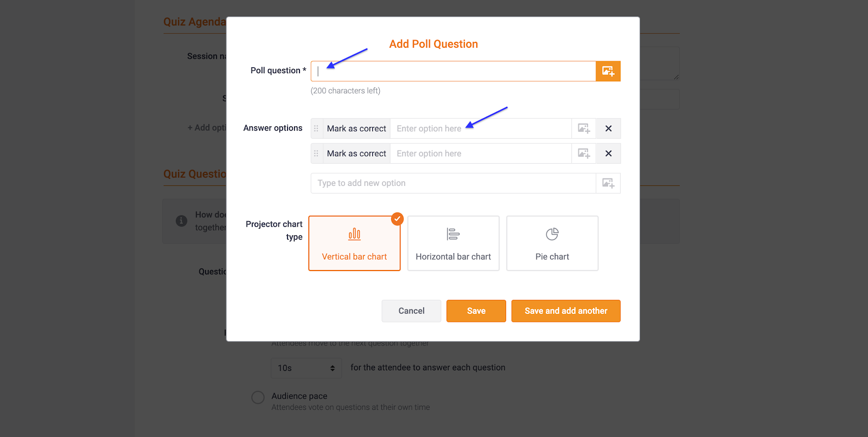The width and height of the screenshot is (868, 437).
Task: Choose the Horizontal bar chart type
Action: click(453, 243)
